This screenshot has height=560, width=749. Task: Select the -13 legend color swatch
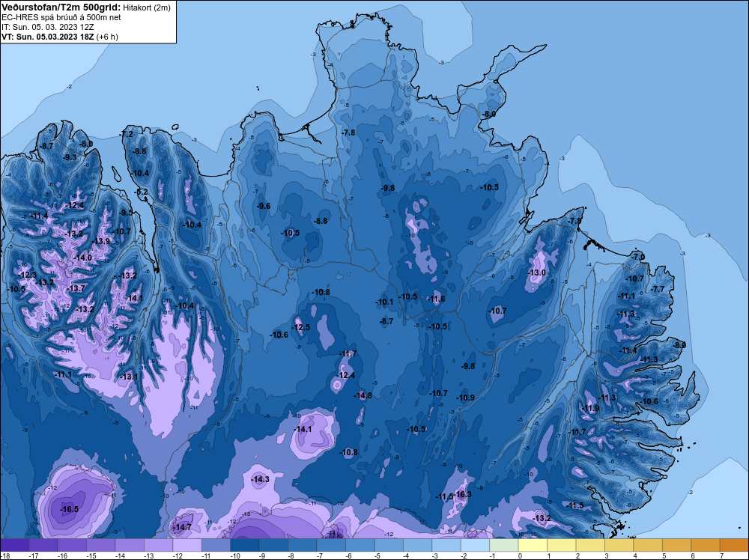point(158,545)
